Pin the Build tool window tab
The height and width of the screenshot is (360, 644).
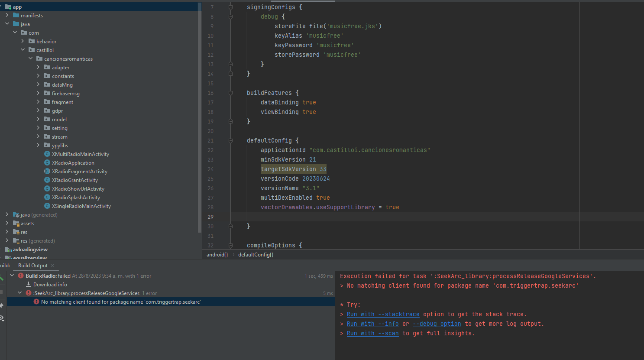[x=2, y=305]
